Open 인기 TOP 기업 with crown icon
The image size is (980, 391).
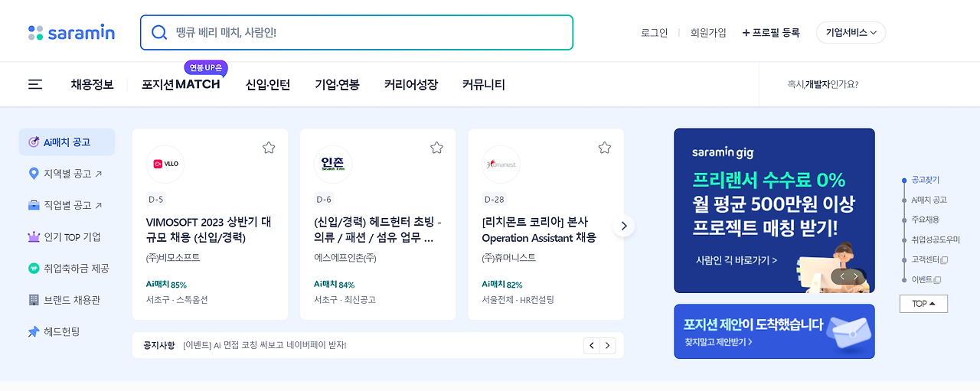coord(67,237)
